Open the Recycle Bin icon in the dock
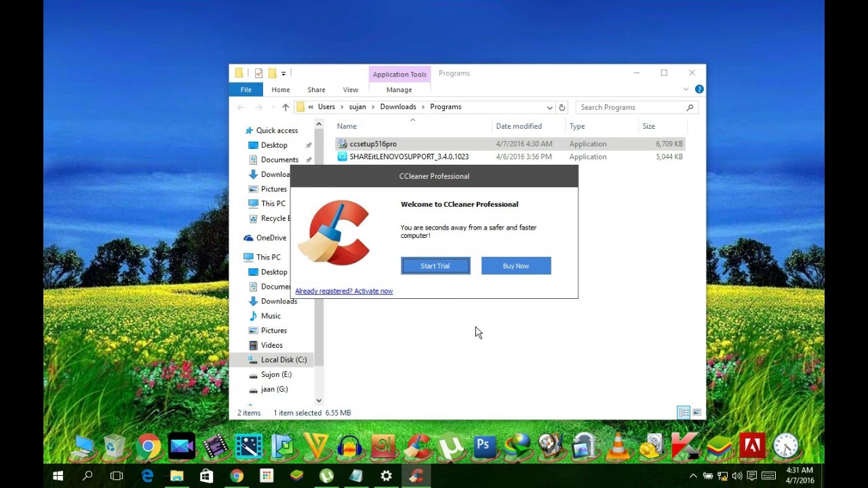The height and width of the screenshot is (488, 868). click(115, 446)
